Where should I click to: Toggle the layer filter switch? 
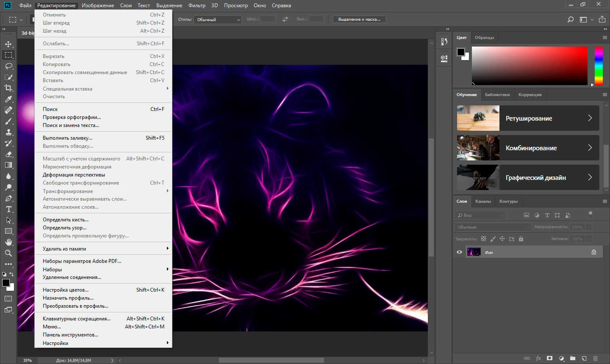[591, 214]
